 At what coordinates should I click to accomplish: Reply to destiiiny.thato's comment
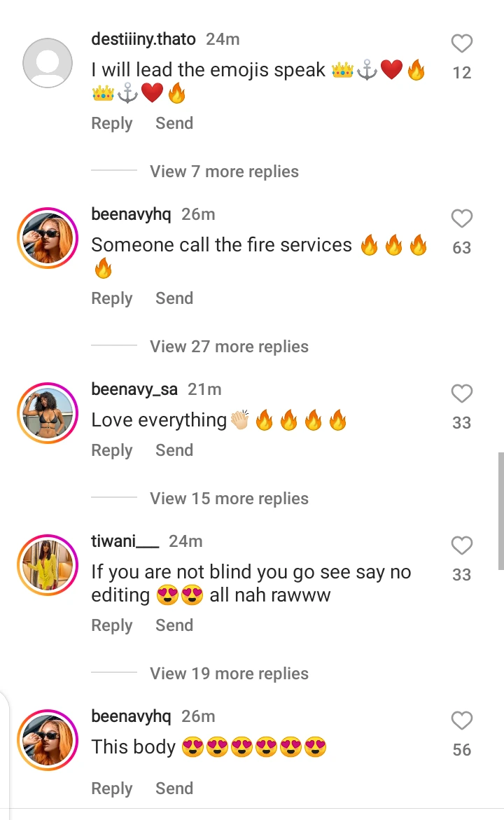(x=111, y=123)
